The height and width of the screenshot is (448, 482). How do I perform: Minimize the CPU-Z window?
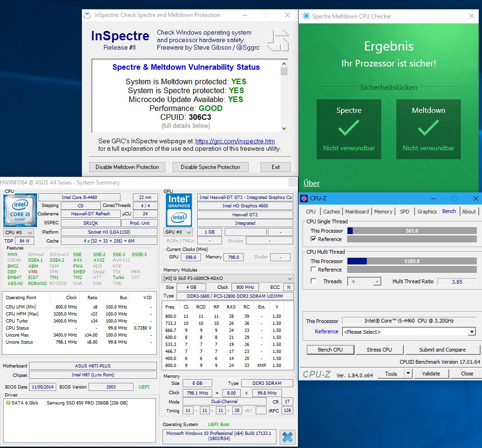tap(433, 198)
